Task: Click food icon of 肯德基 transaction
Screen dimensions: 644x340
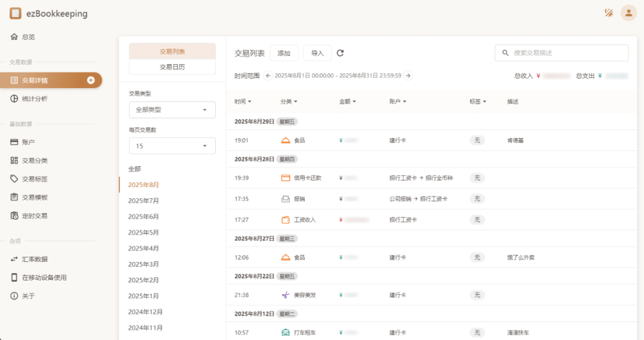Action: click(x=286, y=141)
